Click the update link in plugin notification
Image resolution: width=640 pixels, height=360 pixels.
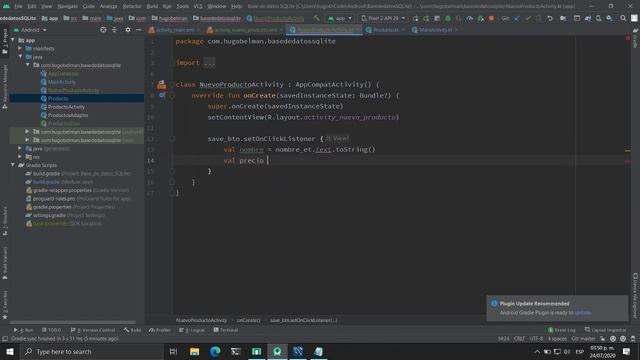582,313
